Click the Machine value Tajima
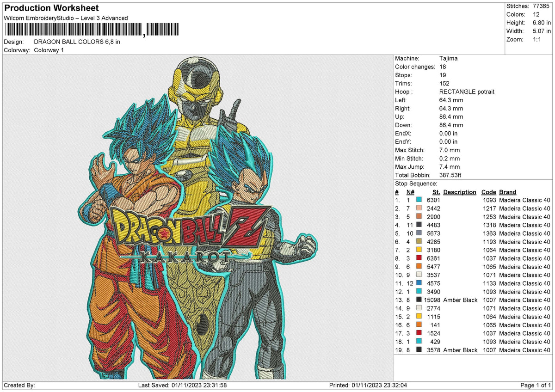 tap(449, 58)
